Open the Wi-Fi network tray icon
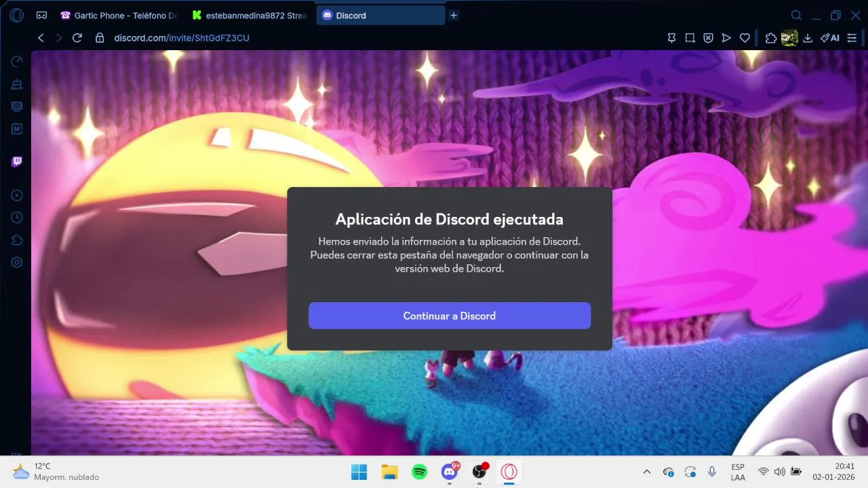 (x=763, y=472)
